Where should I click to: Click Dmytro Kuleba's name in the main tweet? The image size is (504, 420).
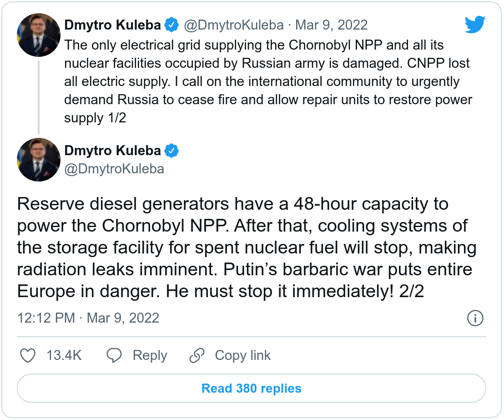tap(113, 150)
